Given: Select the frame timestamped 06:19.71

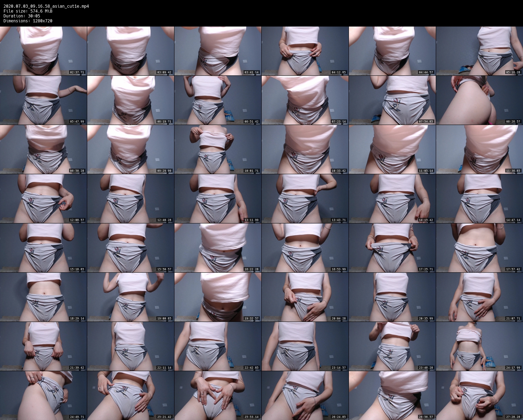Looking at the screenshot, I should [130, 100].
